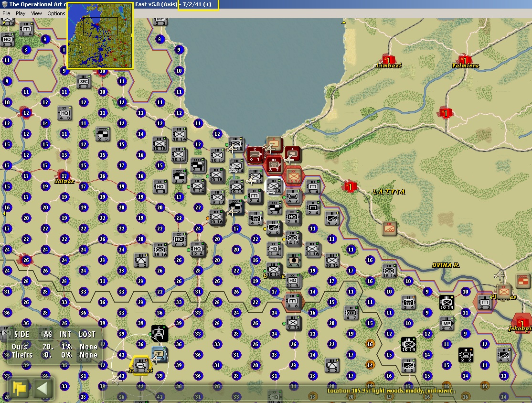The width and height of the screenshot is (532, 403).
Task: Click the 'Ours' row in combat panel
Action: point(54,347)
